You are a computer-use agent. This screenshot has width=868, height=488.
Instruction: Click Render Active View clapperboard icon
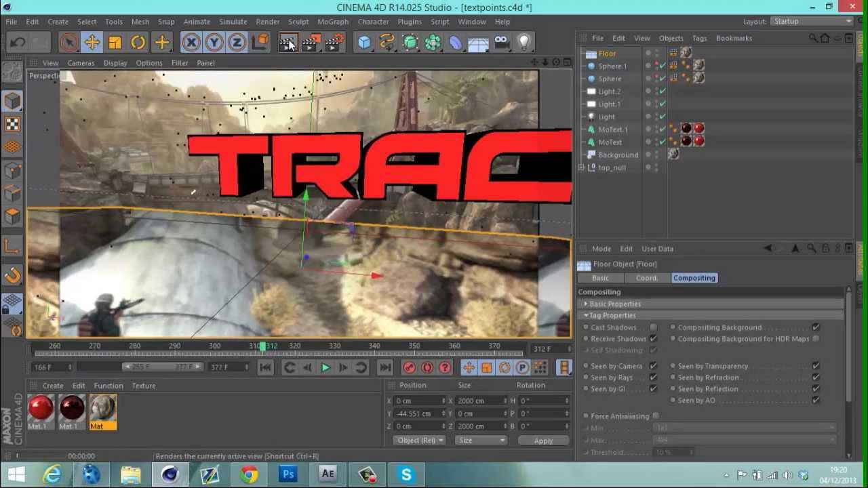point(288,43)
